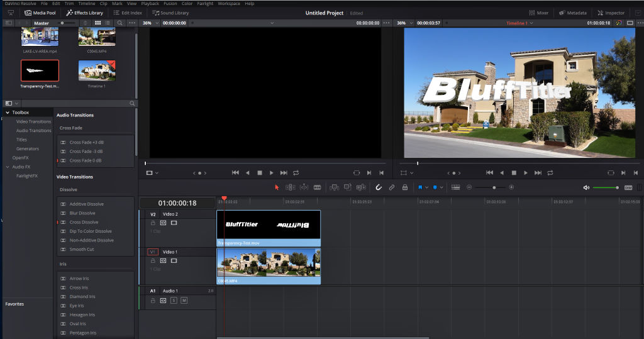Select the Cross Dissolve transition

coord(84,222)
